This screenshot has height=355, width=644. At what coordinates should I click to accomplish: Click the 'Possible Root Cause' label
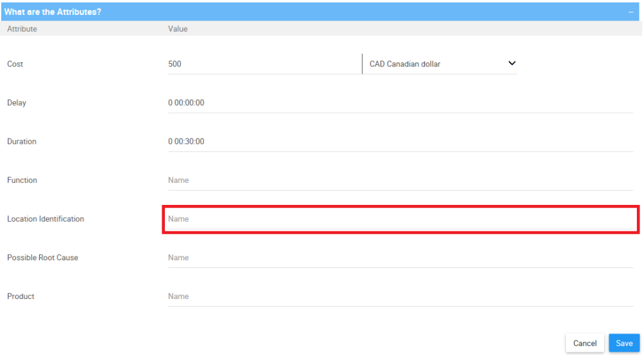coord(43,258)
